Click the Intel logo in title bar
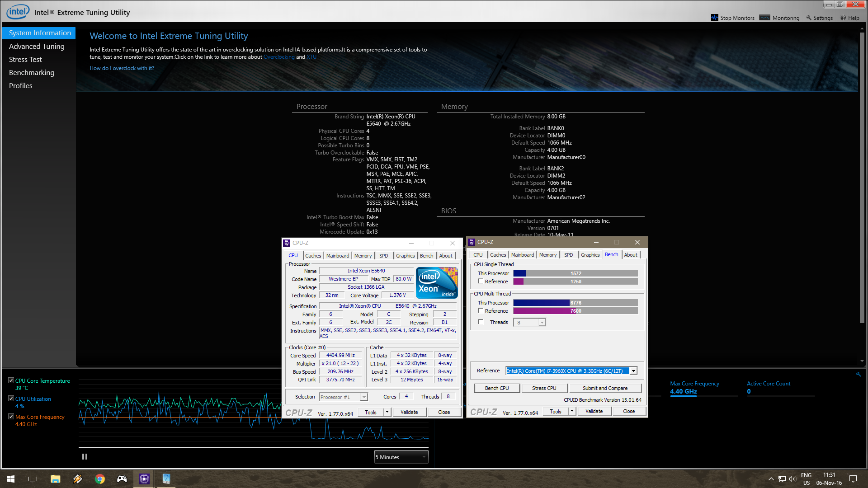Screen dimensions: 868x488 pyautogui.click(x=18, y=12)
